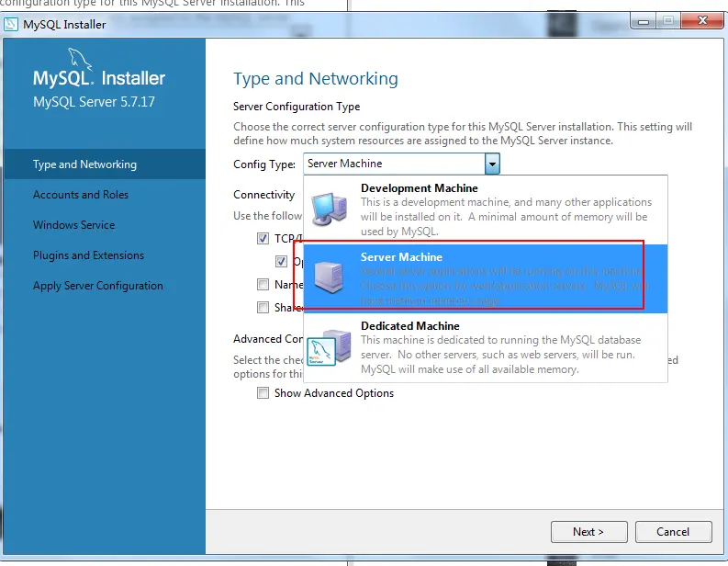Image resolution: width=728 pixels, height=566 pixels.
Task: Click the Type and Networking heading
Action: (x=316, y=78)
